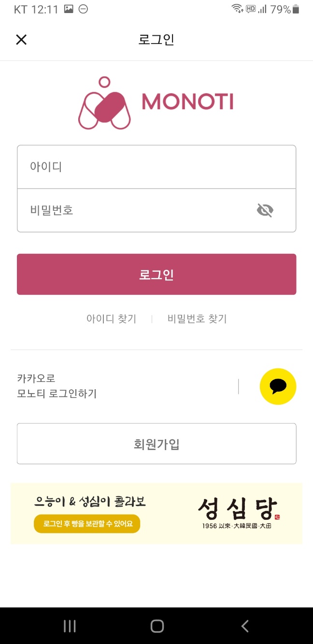This screenshot has width=313, height=644.
Task: Focus the 아이디 ID input field
Action: pyautogui.click(x=156, y=166)
